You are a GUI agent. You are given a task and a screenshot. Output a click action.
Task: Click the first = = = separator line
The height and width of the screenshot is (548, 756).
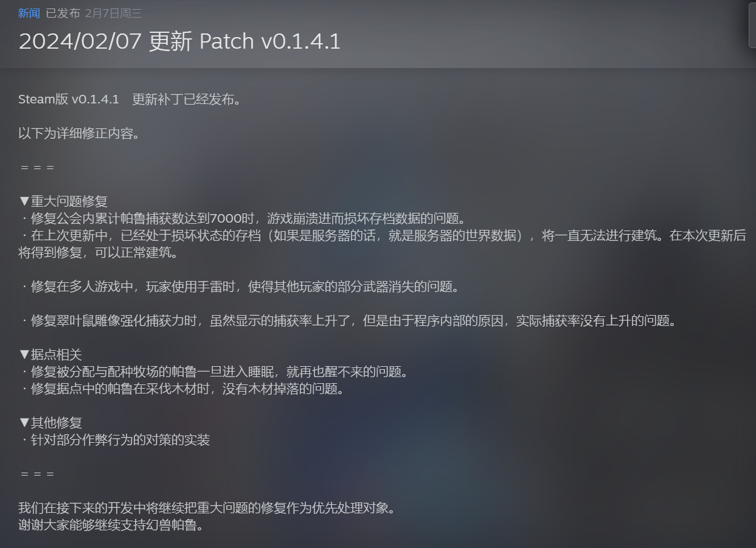click(x=37, y=167)
